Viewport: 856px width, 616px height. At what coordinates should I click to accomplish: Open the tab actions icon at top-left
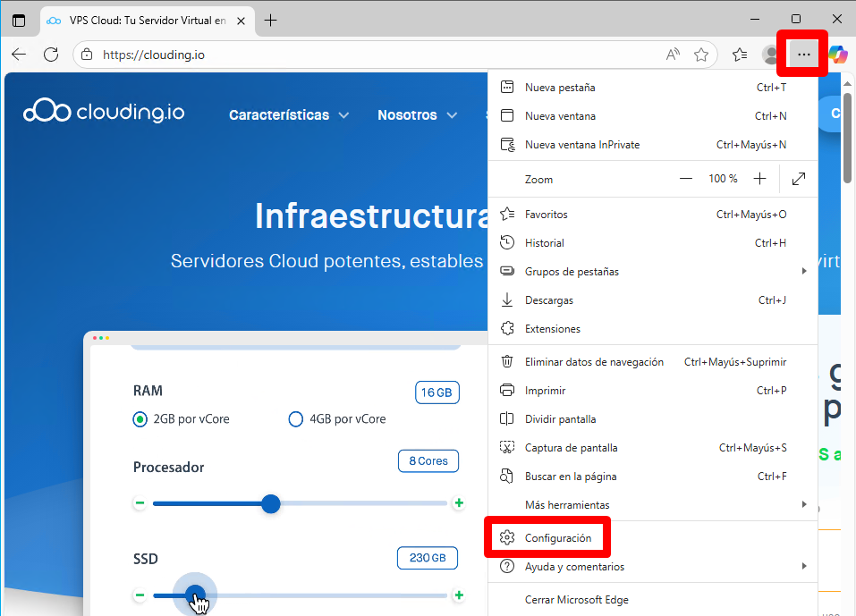19,20
